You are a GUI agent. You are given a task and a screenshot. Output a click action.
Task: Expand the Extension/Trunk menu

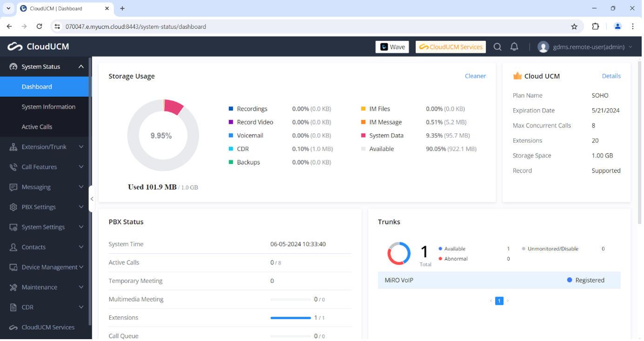[x=45, y=147]
